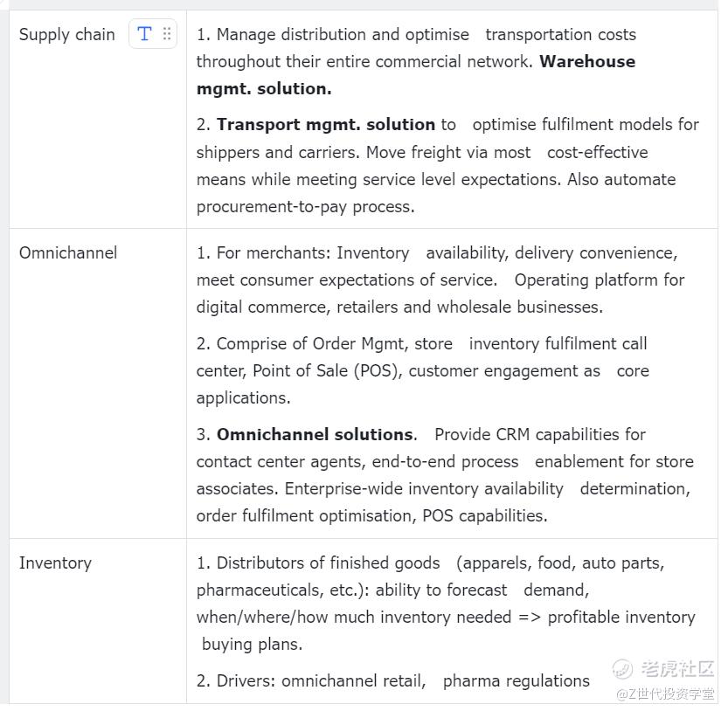Screen dimensions: 728x711
Task: Click the Distributors of finished goods paragraph
Action: (430, 563)
